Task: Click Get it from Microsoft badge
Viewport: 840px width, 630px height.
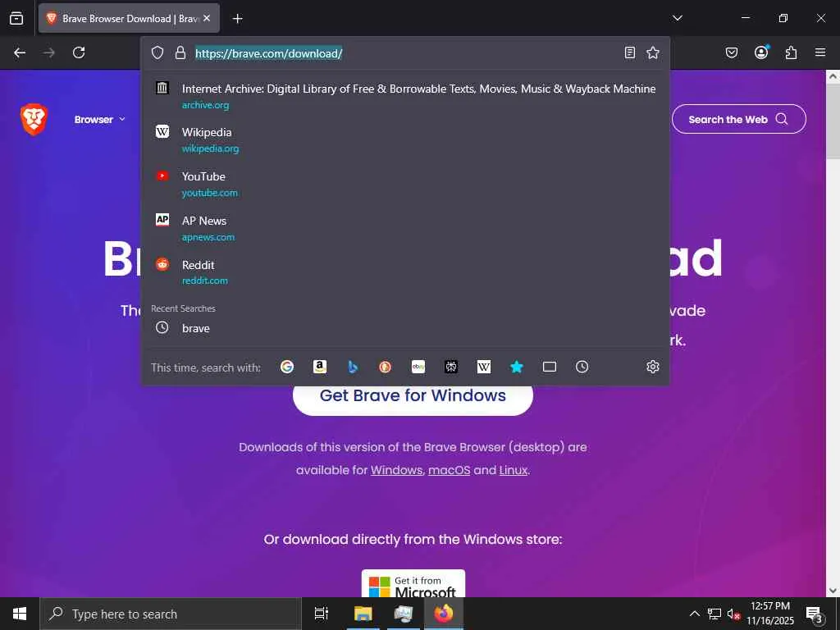Action: click(x=413, y=584)
